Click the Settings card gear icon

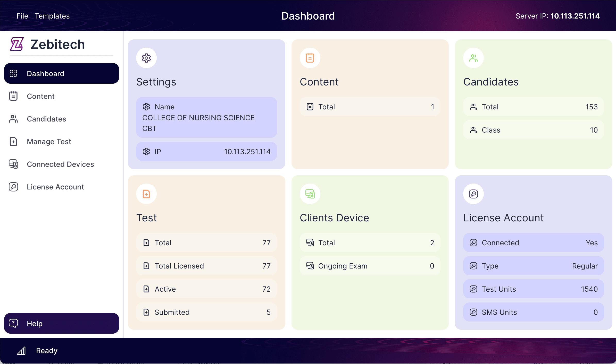[146, 58]
